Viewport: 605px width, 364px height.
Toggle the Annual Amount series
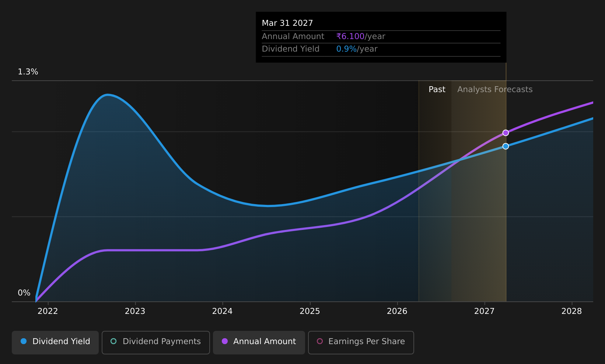259,342
